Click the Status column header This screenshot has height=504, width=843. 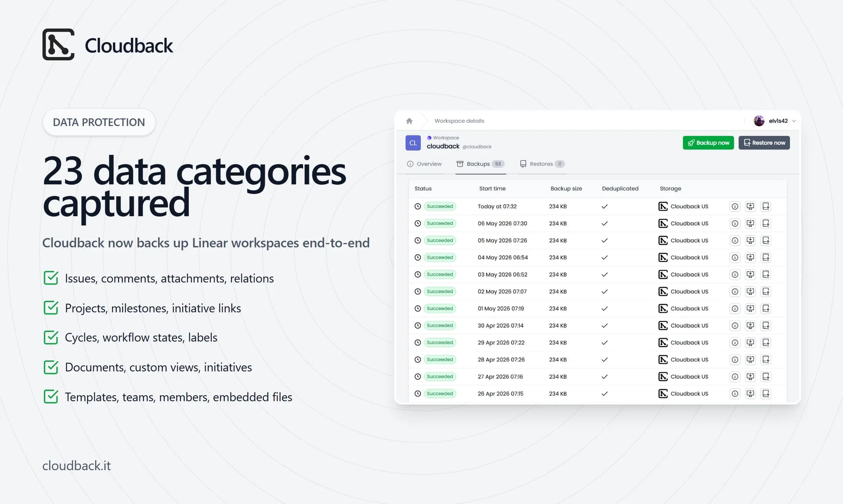[423, 189]
